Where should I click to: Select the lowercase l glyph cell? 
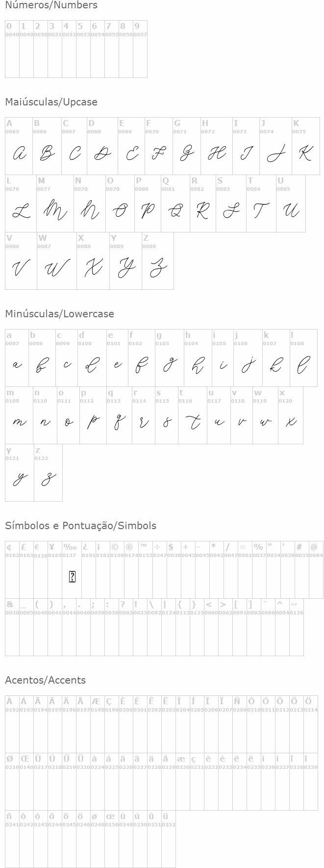click(303, 365)
